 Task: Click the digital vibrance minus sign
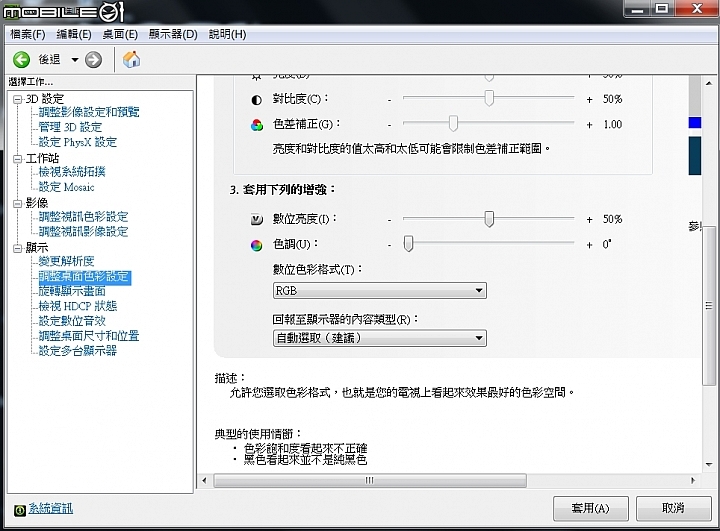tap(389, 220)
